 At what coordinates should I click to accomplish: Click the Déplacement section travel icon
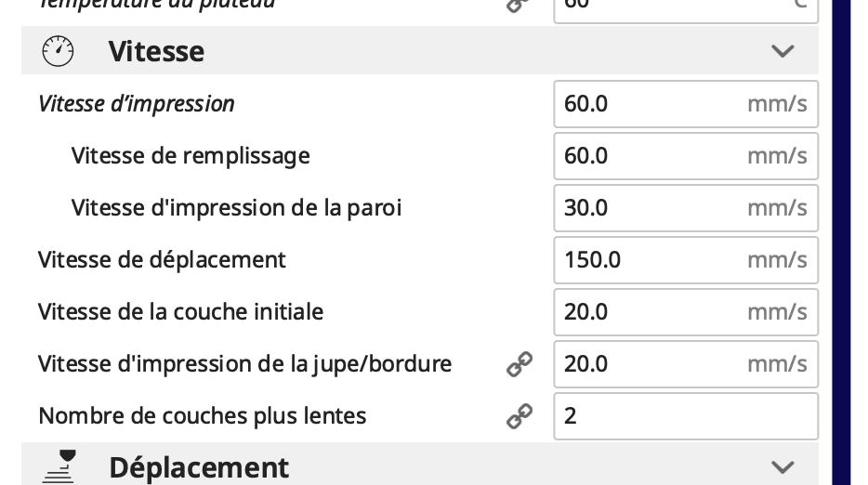pos(59,465)
